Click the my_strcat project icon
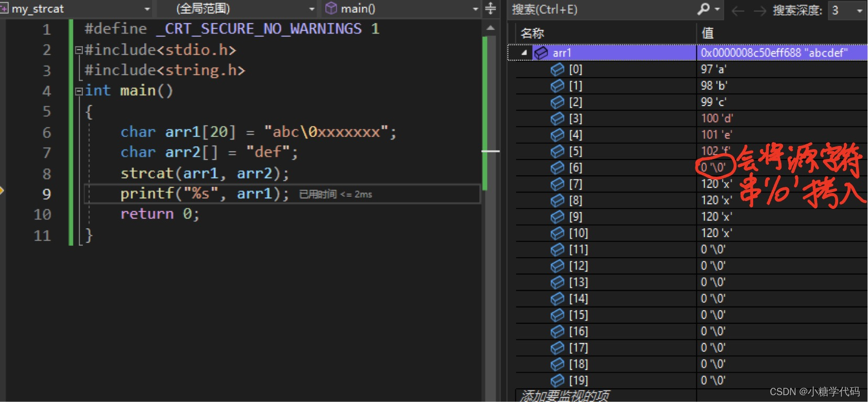 (x=4, y=8)
